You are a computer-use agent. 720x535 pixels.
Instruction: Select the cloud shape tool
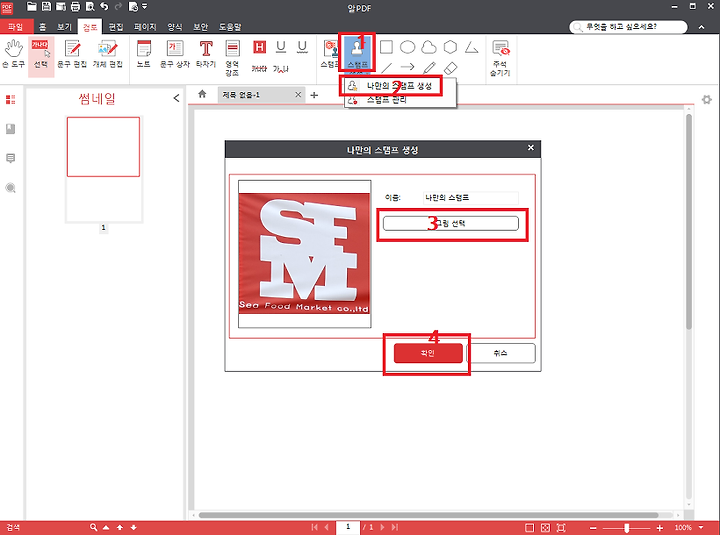[x=429, y=47]
